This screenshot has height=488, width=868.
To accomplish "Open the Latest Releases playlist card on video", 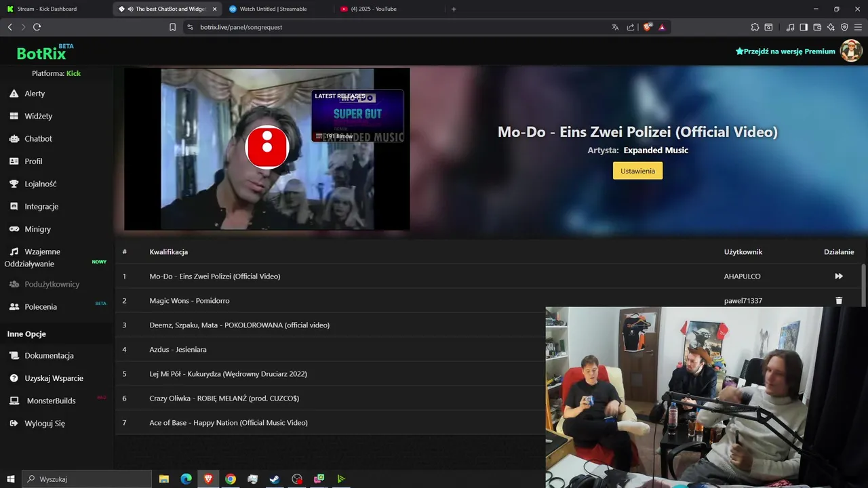I will (x=357, y=116).
